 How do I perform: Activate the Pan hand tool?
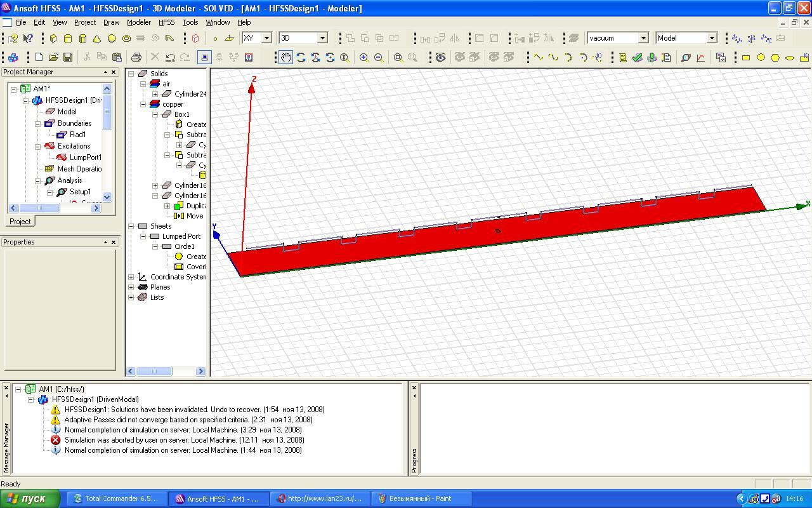point(286,57)
